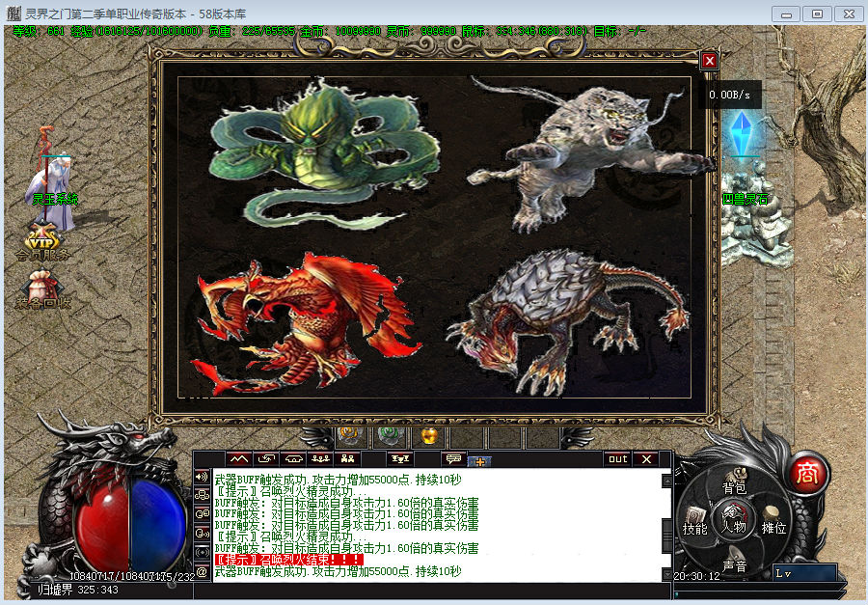Click the mountain-peak icon in chat toolbar
Viewport: 868px width, 605px height.
239,459
